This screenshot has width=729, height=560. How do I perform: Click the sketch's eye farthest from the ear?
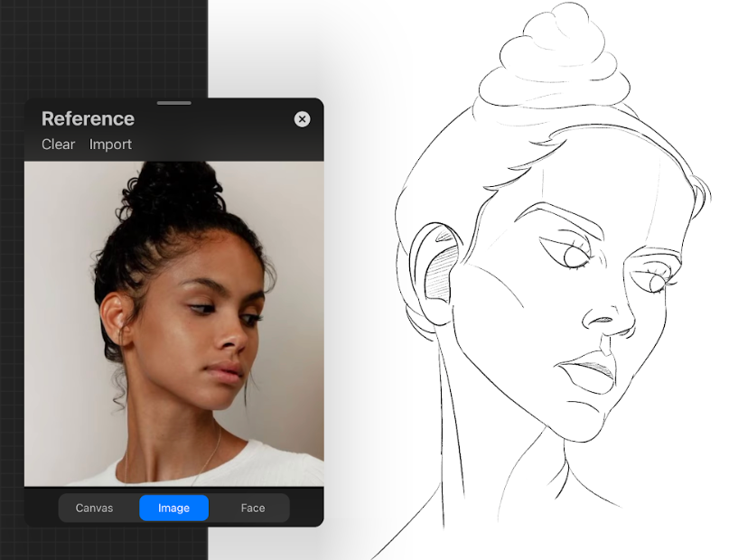coord(652,276)
